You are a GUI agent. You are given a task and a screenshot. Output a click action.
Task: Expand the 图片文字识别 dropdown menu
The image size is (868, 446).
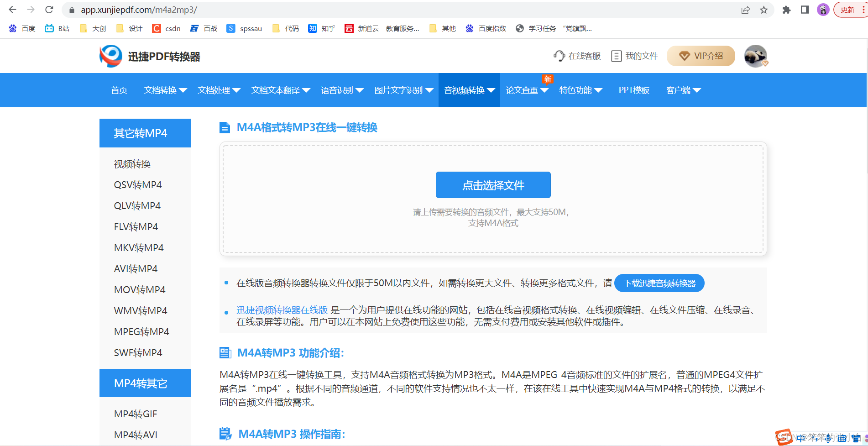[x=404, y=90]
